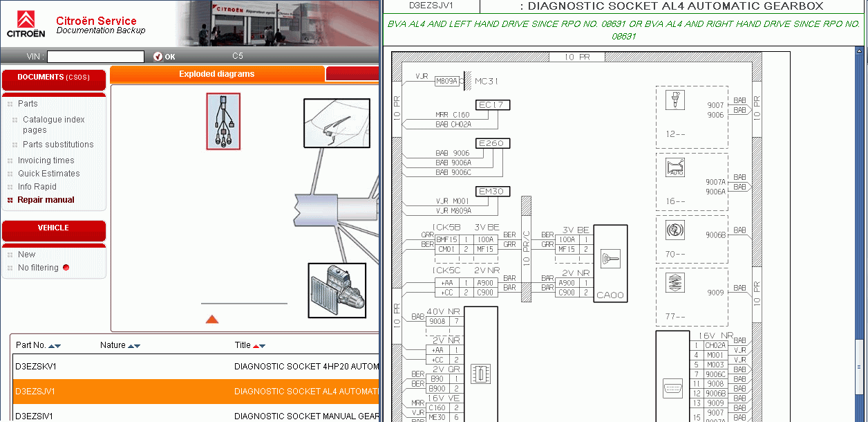Screen dimensions: 868x422
Task: Sort Part No. column ascending
Action: 50,346
